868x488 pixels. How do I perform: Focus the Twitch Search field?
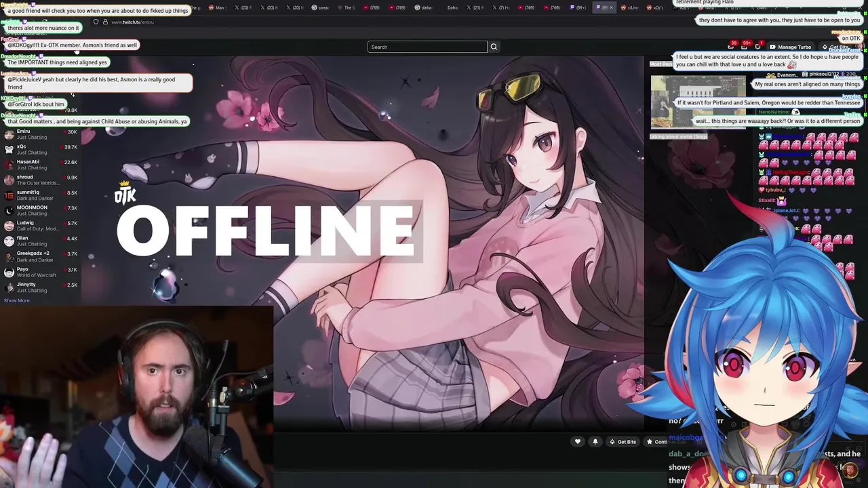(427, 47)
